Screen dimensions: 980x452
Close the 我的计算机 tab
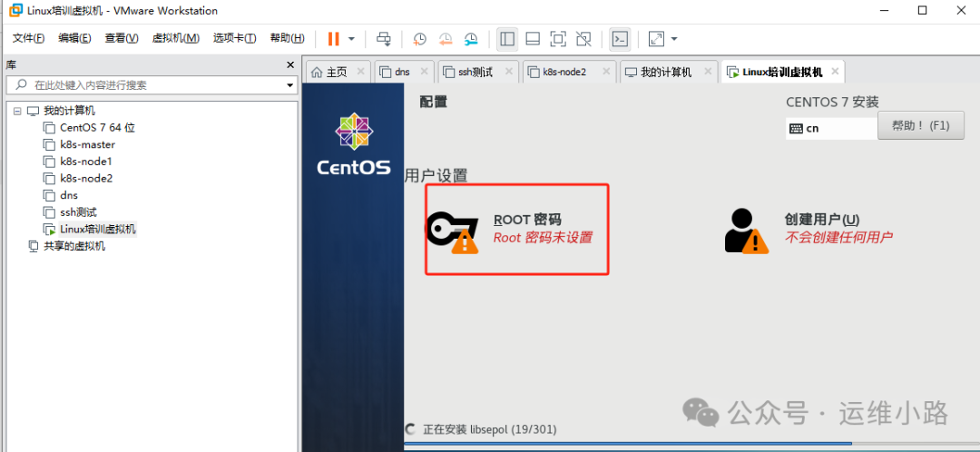click(x=708, y=71)
